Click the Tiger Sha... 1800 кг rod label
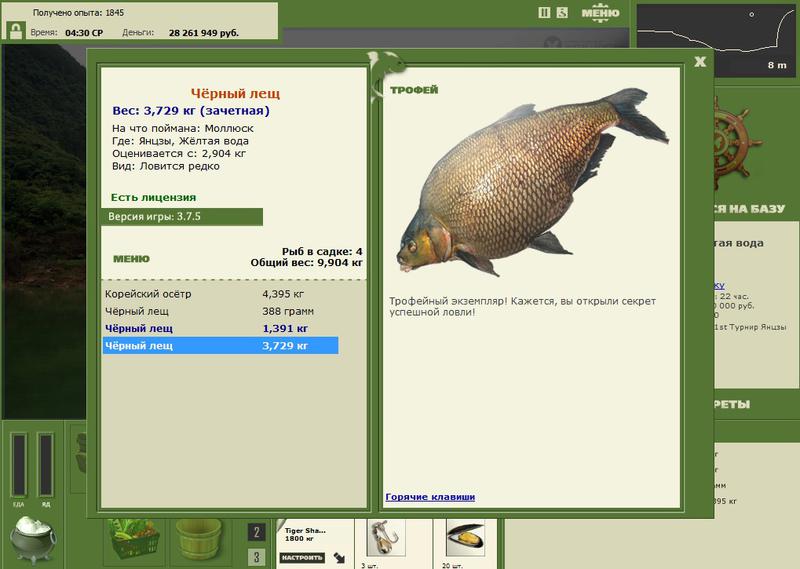This screenshot has width=800, height=569. coord(305,534)
